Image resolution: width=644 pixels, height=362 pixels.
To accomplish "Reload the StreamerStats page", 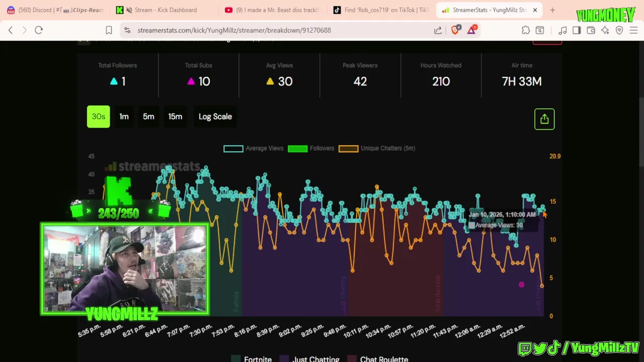I will tap(39, 30).
